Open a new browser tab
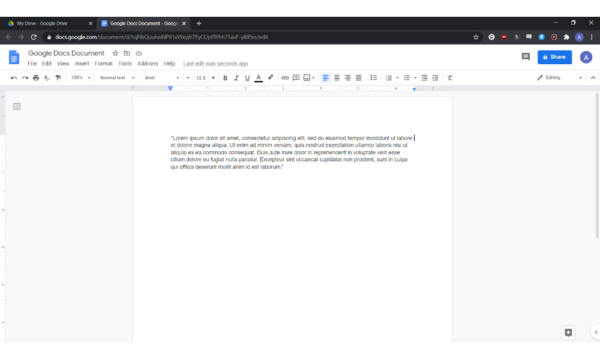 (199, 23)
